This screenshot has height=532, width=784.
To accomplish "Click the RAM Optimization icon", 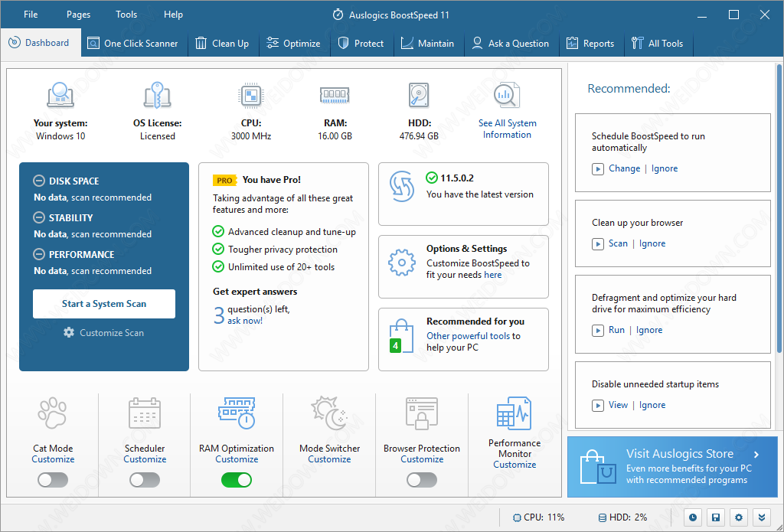I will pos(237,413).
